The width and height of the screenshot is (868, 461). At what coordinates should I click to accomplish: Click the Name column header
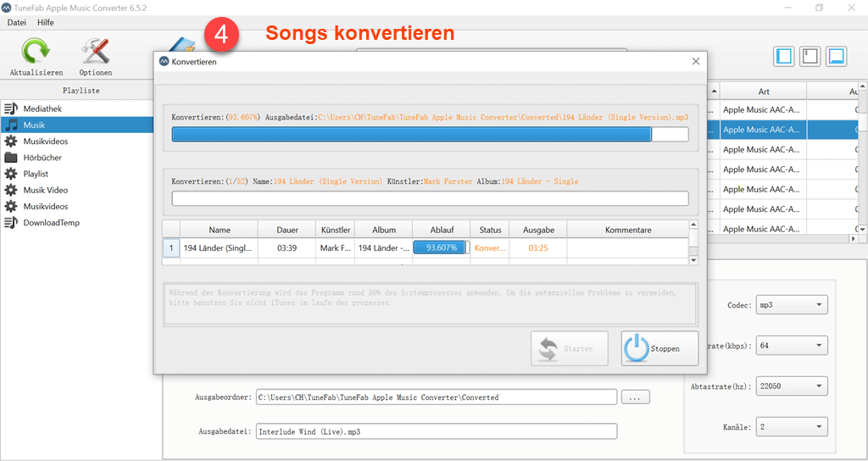[x=220, y=230]
